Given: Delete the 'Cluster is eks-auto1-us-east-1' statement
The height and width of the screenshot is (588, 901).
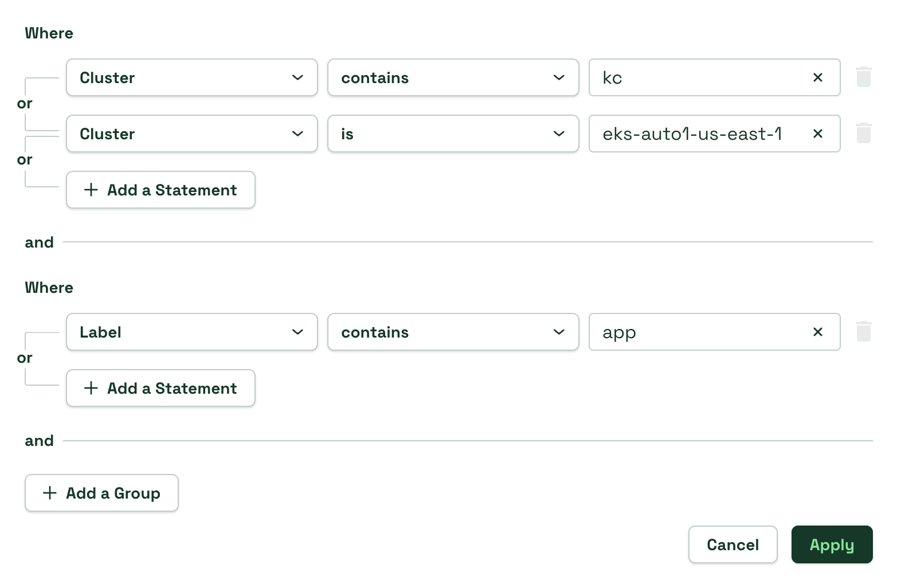Looking at the screenshot, I should pyautogui.click(x=863, y=134).
